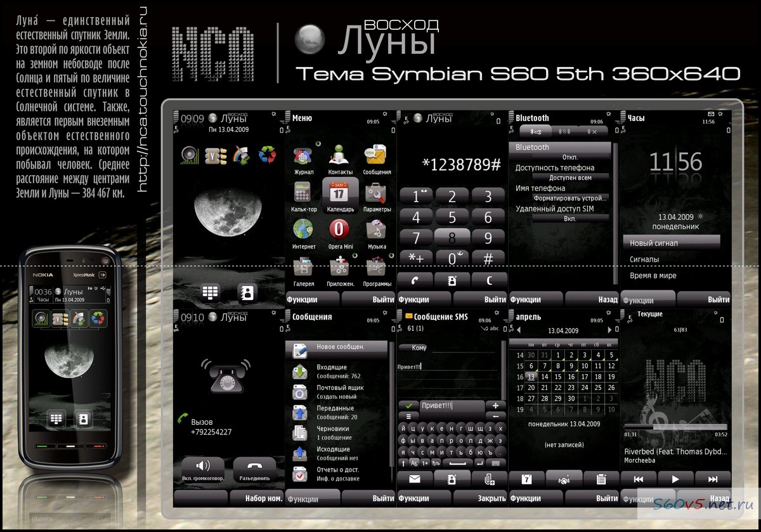Viewport: 761px width, 532px height.
Task: Select Bluetooth blocked devices tab
Action: click(x=593, y=131)
